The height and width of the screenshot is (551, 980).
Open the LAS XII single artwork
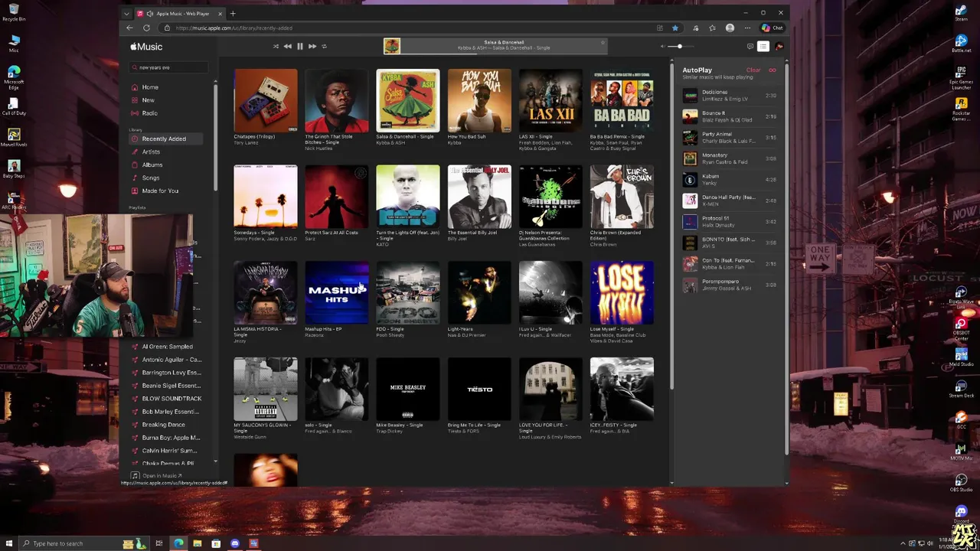(x=550, y=100)
